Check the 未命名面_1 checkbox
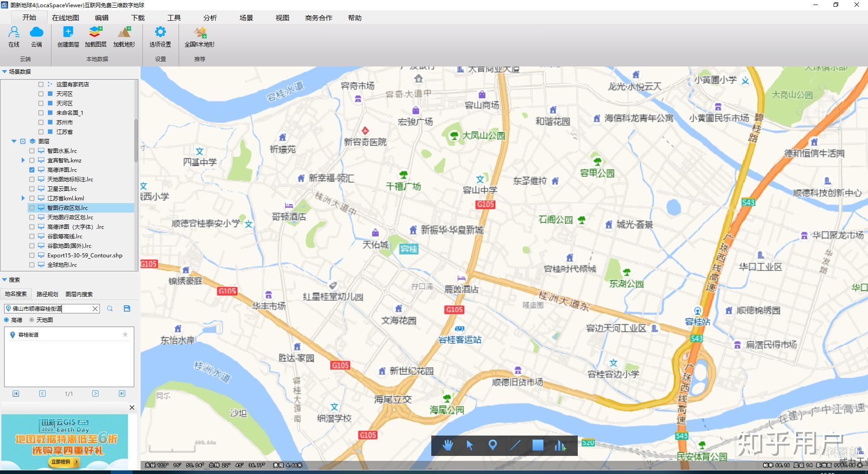 click(41, 113)
